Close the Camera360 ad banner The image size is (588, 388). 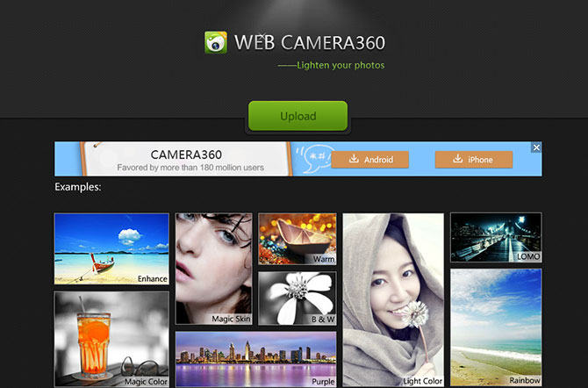coord(536,147)
